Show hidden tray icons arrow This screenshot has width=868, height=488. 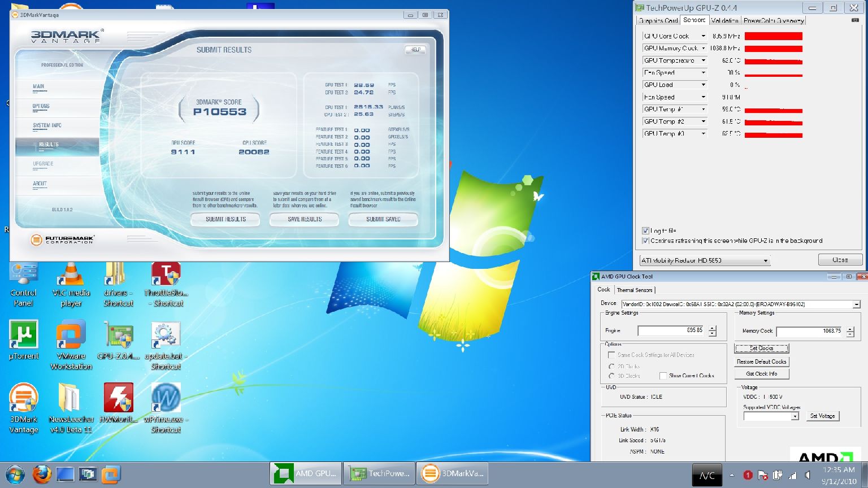click(732, 475)
